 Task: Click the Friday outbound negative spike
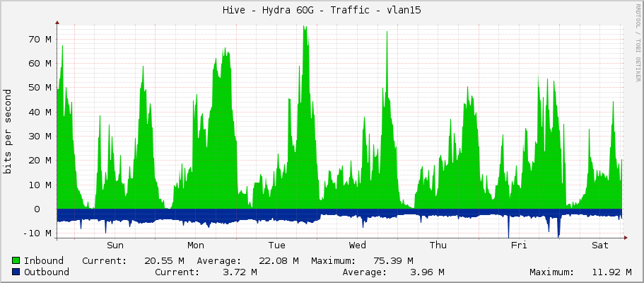[508, 226]
